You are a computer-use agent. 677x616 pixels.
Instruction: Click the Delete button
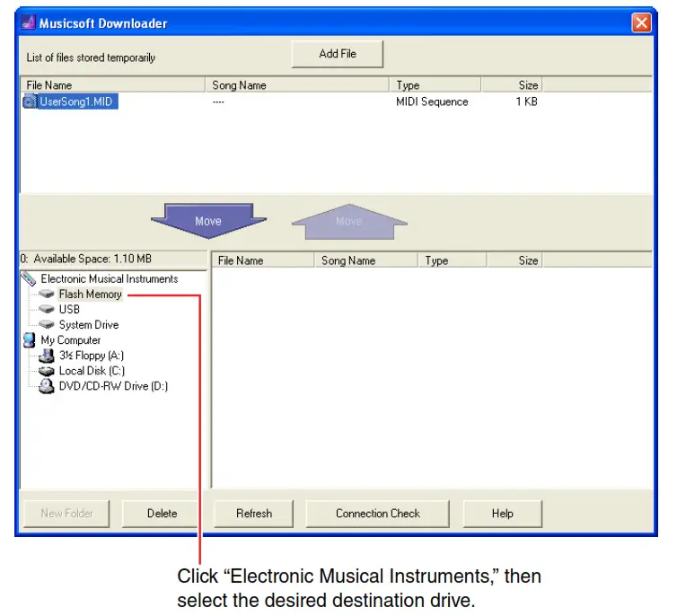tap(162, 514)
